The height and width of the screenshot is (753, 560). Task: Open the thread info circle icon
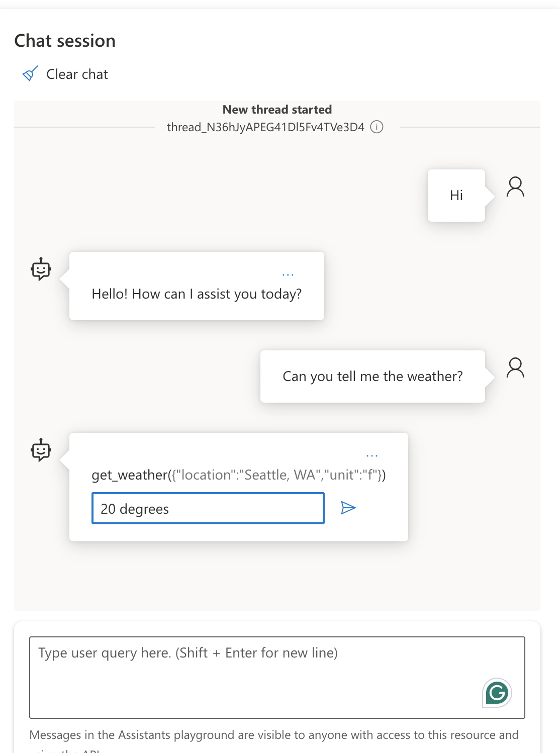click(x=377, y=127)
